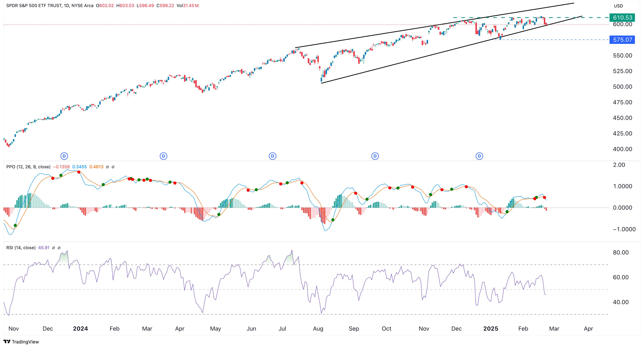Click the Sep label on time axis
The width and height of the screenshot is (644, 348).
tap(354, 329)
